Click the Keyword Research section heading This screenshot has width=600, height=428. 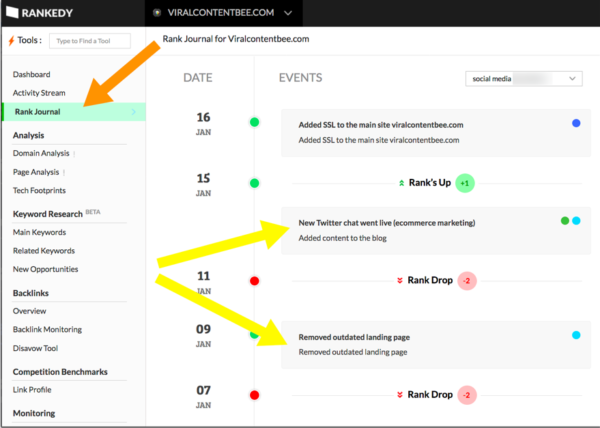tap(47, 214)
